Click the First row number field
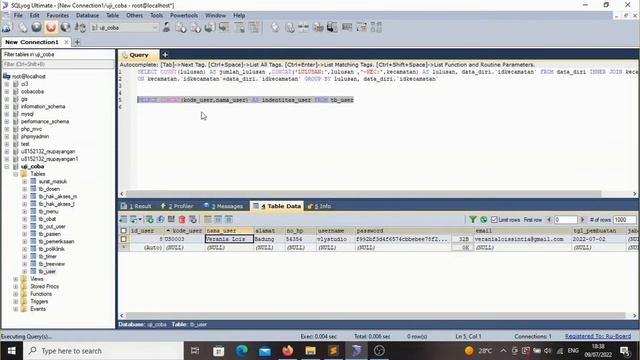 [x=565, y=220]
